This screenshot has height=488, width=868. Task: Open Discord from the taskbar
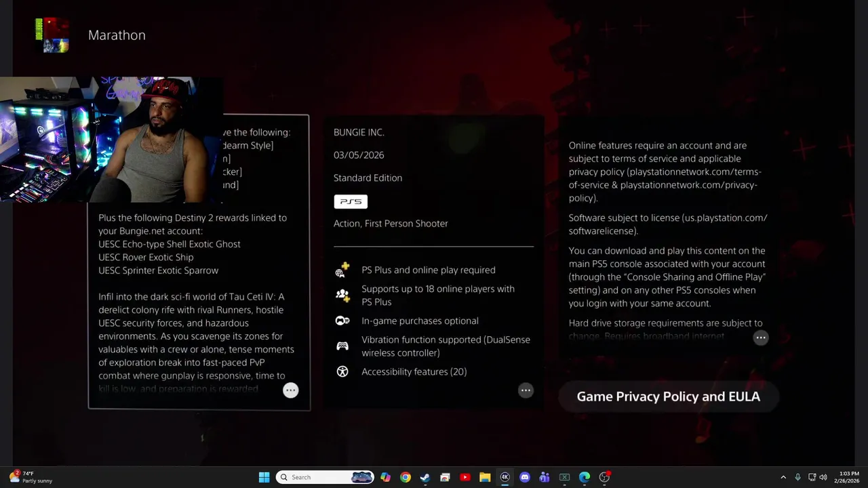click(524, 477)
